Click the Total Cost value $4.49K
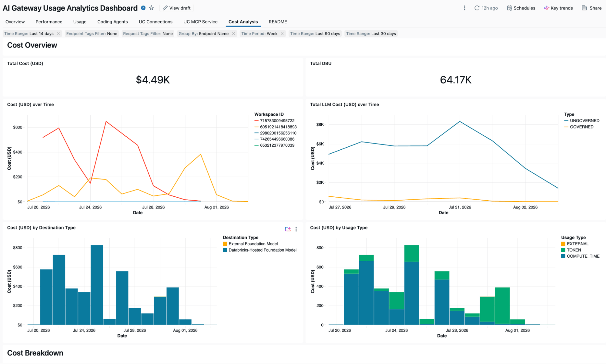606x364 pixels. point(153,80)
